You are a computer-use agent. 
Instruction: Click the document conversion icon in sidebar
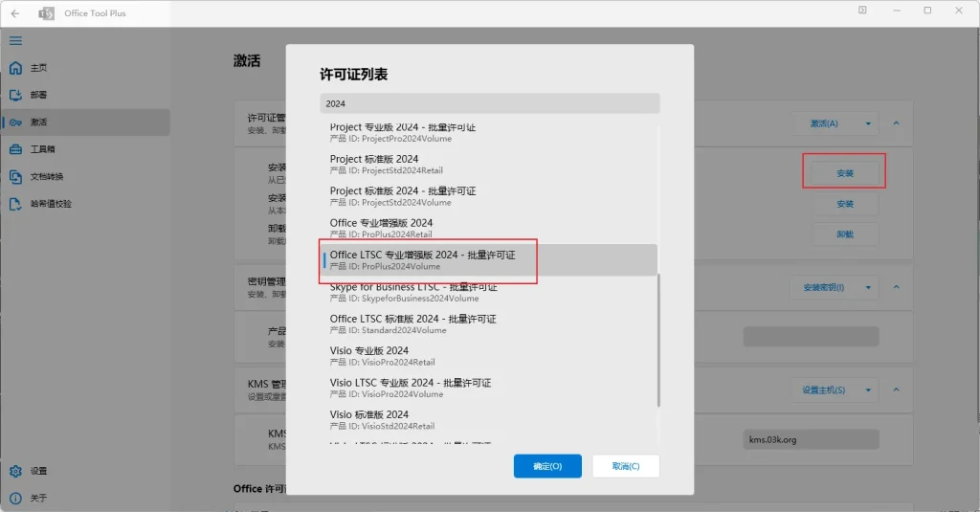click(x=15, y=177)
